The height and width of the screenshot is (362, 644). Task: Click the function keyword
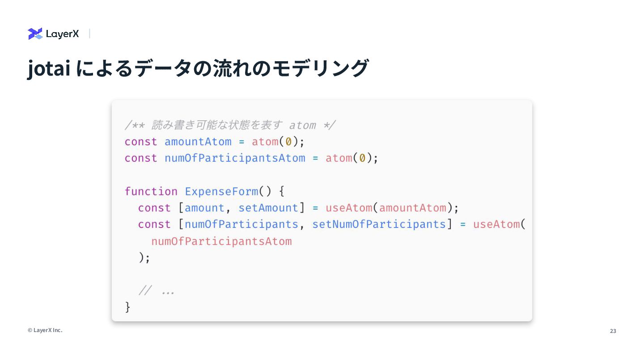151,191
